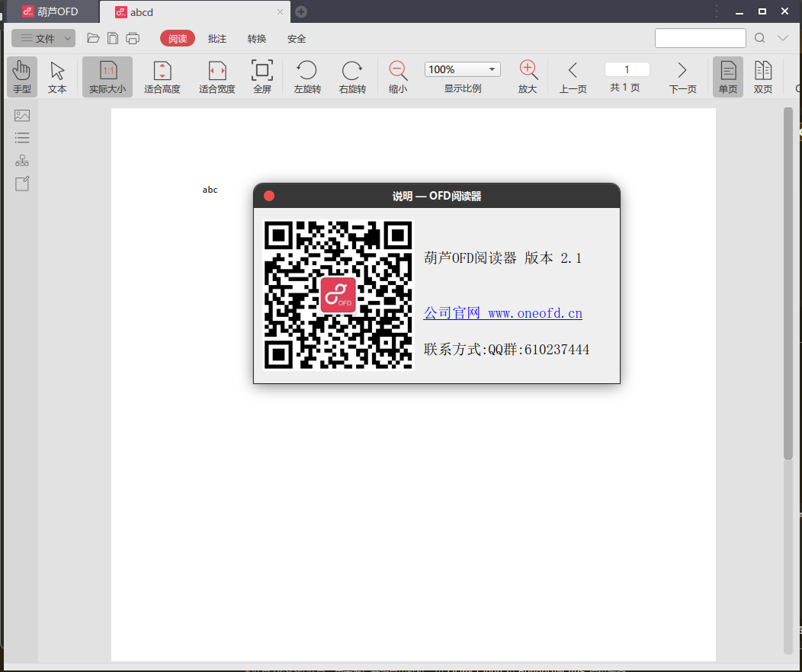
Task: Switch to double page view (双页)
Action: 762,77
